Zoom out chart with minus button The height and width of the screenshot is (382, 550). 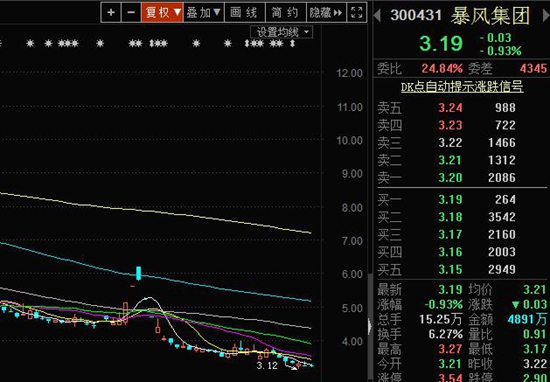131,13
